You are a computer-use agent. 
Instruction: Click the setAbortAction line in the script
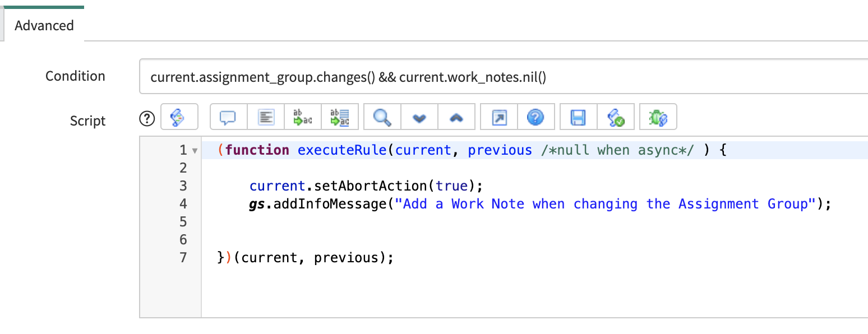[x=366, y=186]
